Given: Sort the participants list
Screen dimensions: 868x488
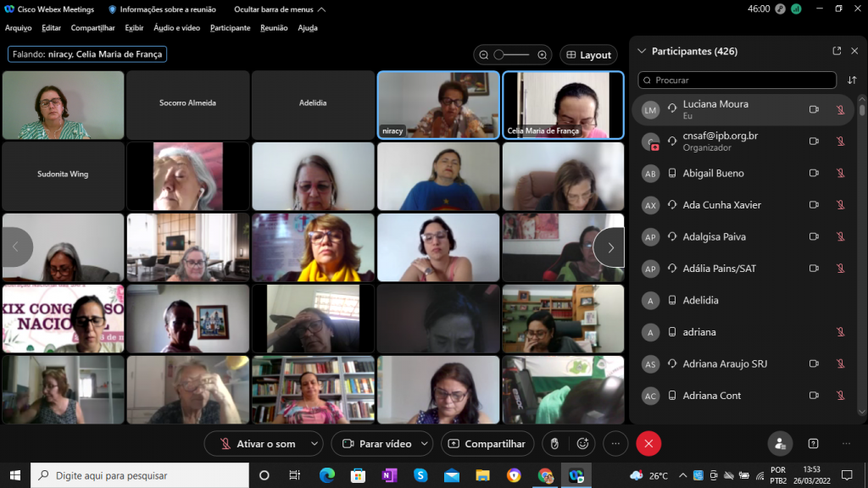Looking at the screenshot, I should coord(852,80).
